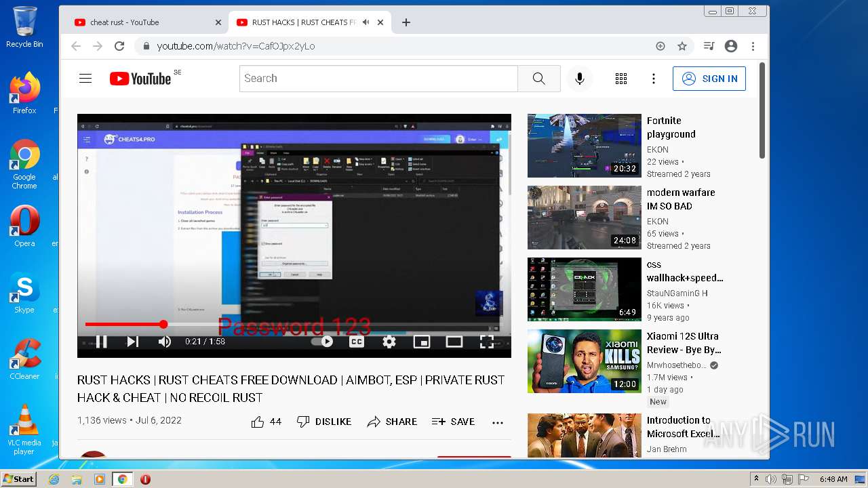Image resolution: width=868 pixels, height=488 pixels.
Task: Click the DISLIKE button
Action: pos(324,422)
